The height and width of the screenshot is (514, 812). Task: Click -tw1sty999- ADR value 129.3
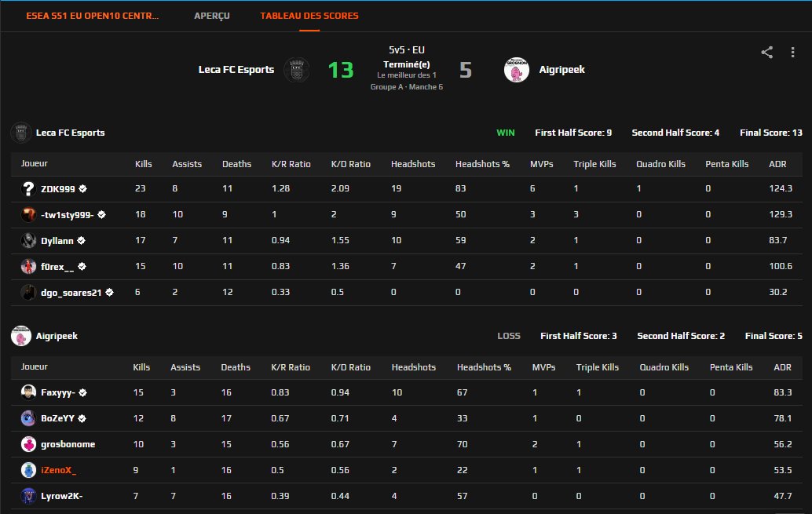click(x=781, y=214)
